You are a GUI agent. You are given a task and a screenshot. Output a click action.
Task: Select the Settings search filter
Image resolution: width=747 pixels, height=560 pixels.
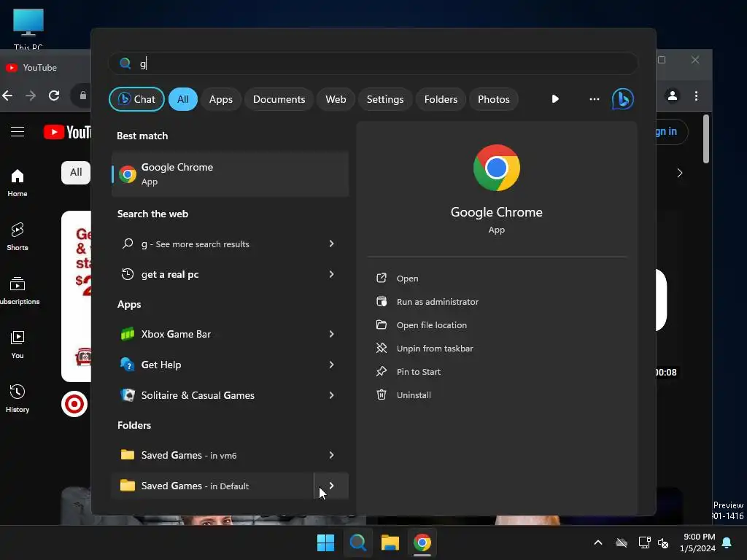385,99
